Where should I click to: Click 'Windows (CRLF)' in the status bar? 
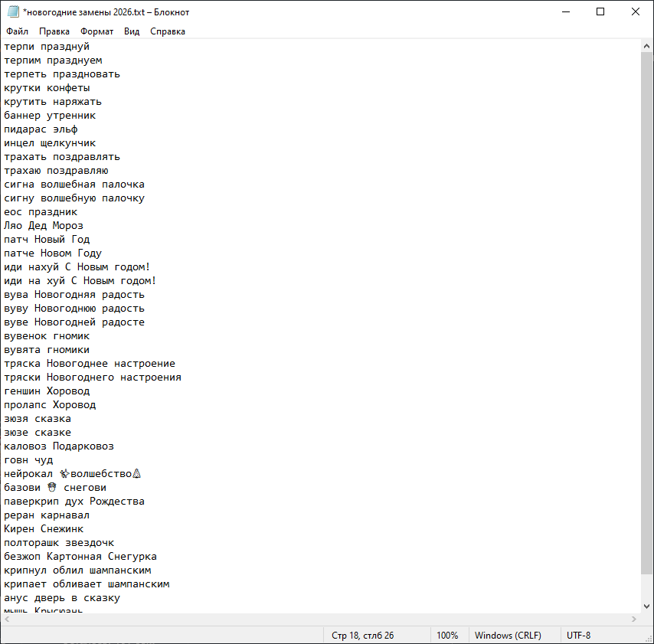508,636
